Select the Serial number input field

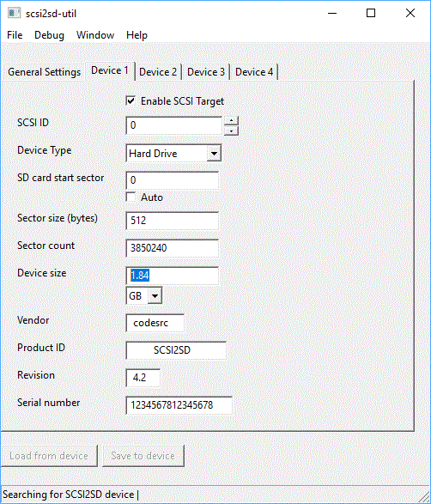click(x=179, y=405)
